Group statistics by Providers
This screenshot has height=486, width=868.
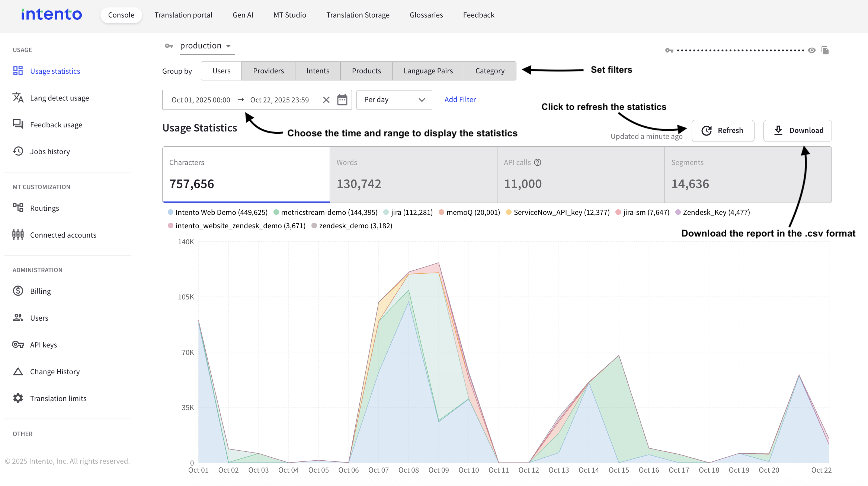[268, 71]
